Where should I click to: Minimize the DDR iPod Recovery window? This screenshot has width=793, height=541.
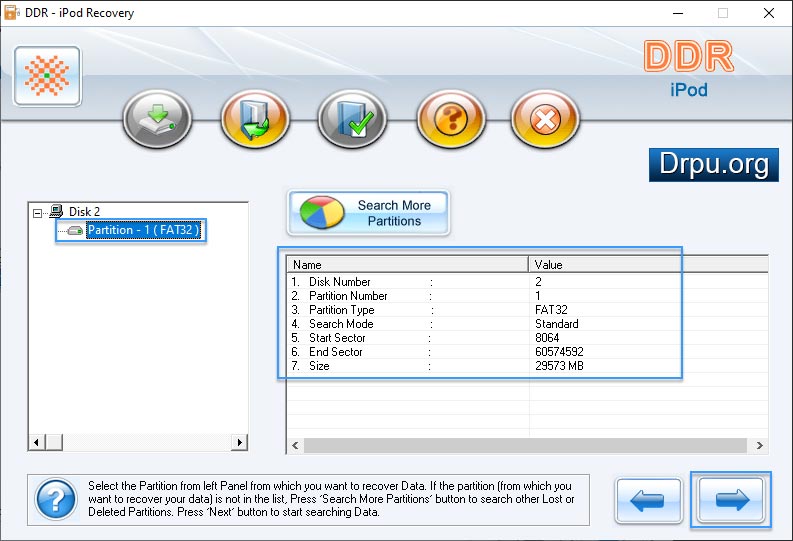coord(678,13)
